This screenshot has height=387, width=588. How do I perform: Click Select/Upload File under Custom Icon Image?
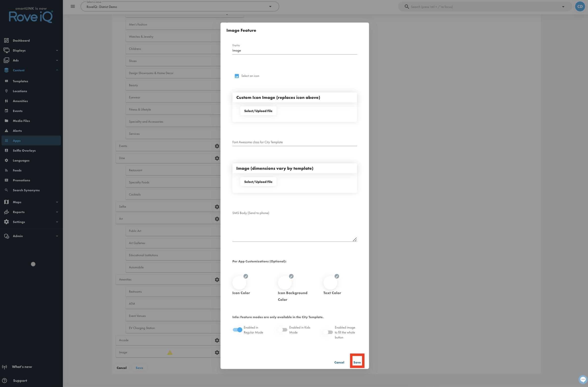(x=258, y=111)
